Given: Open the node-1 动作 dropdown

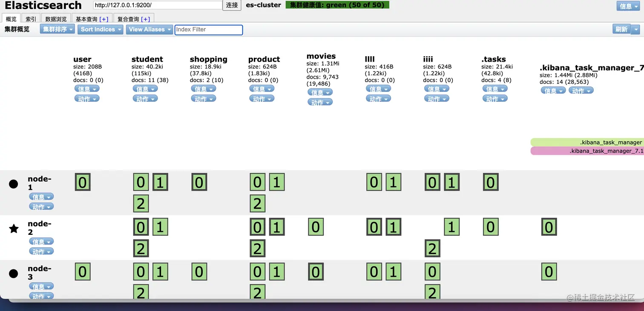Looking at the screenshot, I should click(x=41, y=206).
